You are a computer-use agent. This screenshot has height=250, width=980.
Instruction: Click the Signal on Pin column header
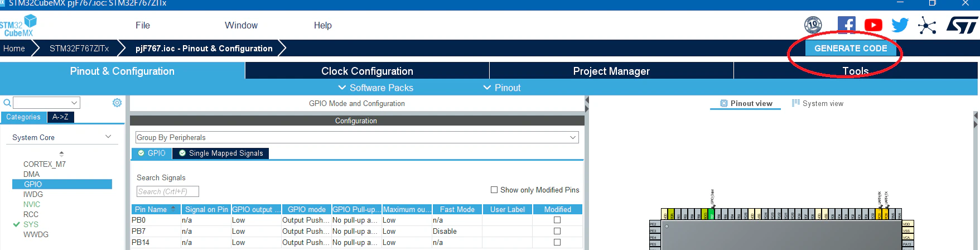coord(206,209)
